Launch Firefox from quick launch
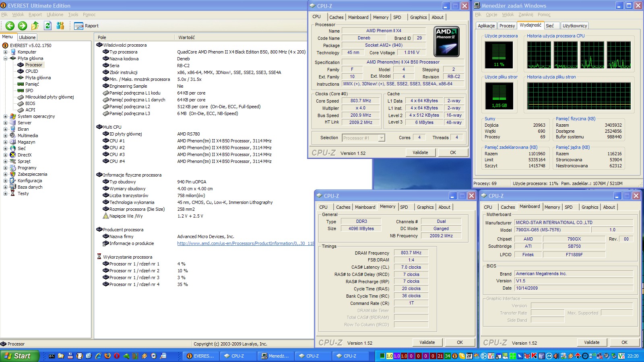The image size is (644, 362). pyautogui.click(x=107, y=356)
